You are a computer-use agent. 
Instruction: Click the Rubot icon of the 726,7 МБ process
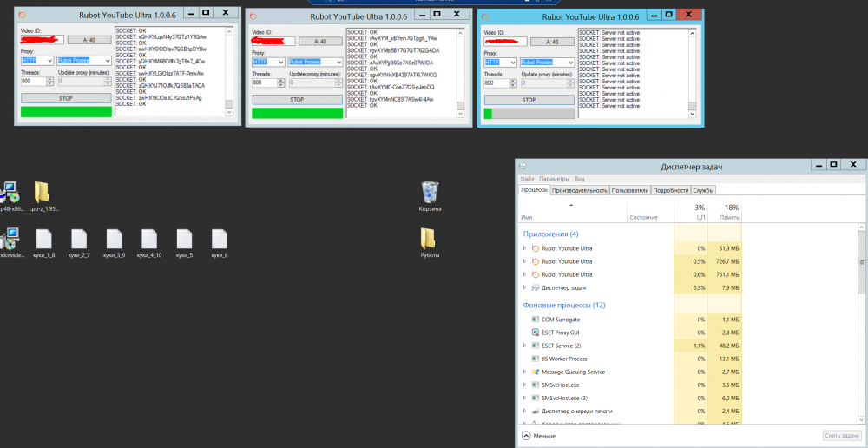tap(536, 261)
